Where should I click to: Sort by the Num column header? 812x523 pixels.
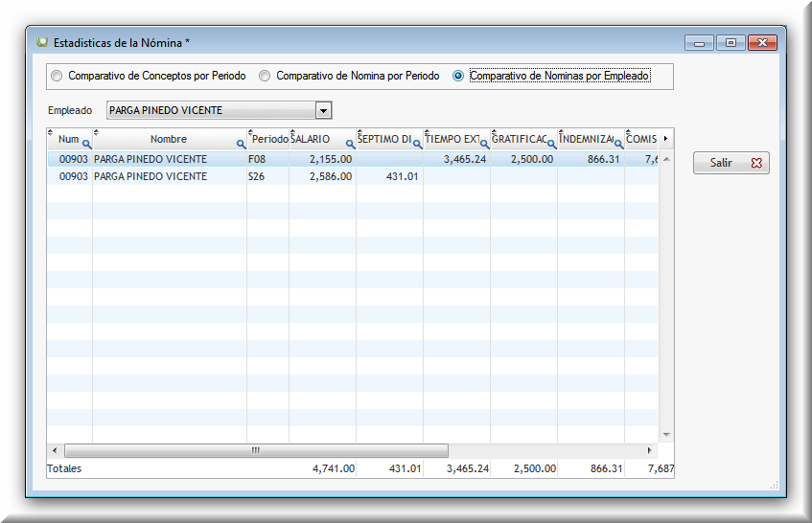tap(68, 139)
